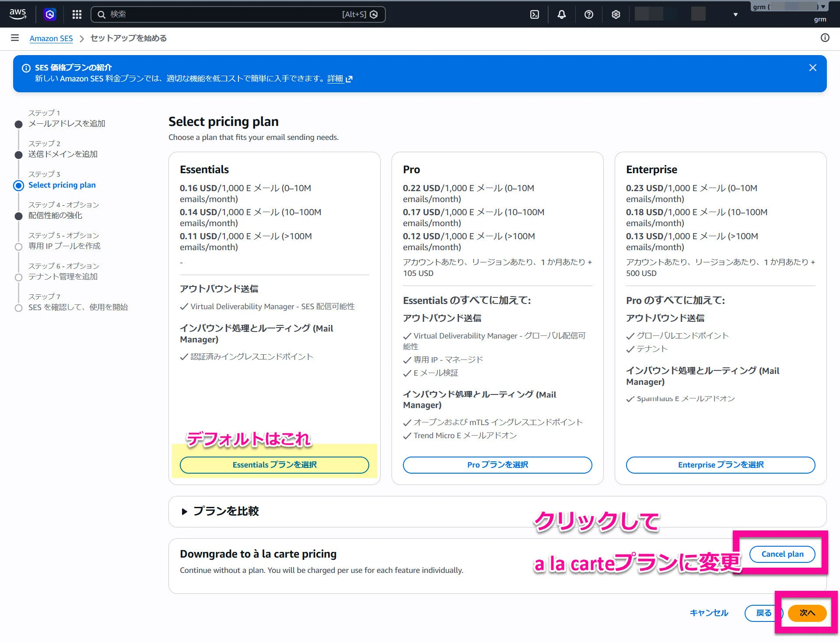
Task: Open the AWS home logo
Action: 17,14
